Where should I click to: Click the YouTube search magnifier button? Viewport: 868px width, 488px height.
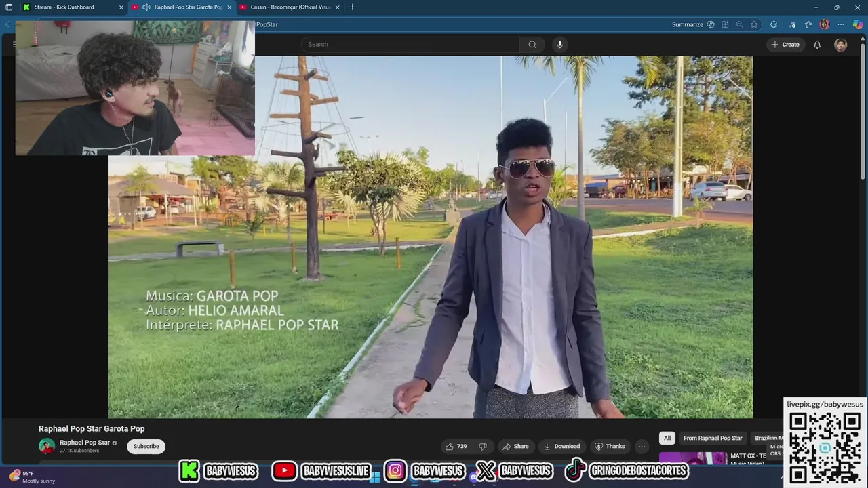click(532, 44)
